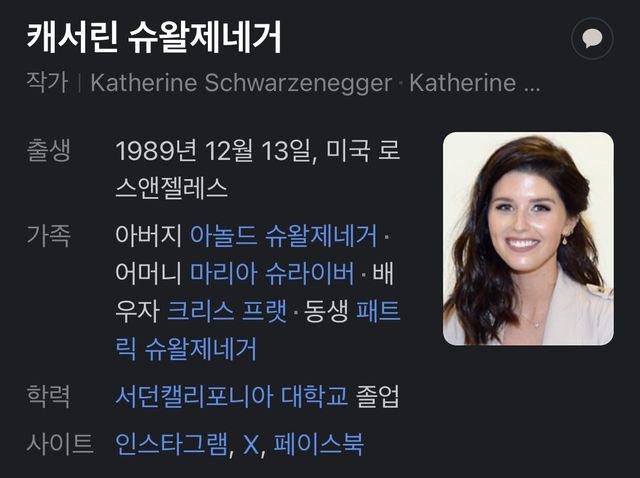Select the 가족 field label

(48, 236)
